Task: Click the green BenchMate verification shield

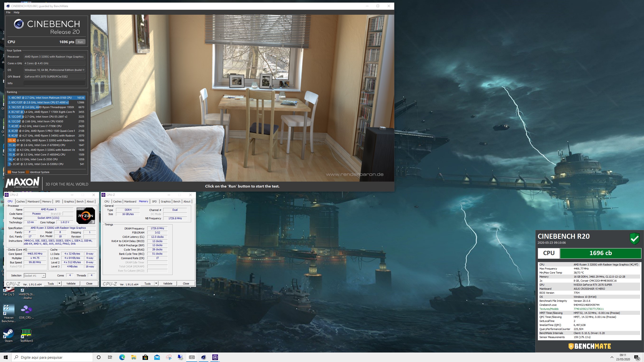Action: coord(635,238)
